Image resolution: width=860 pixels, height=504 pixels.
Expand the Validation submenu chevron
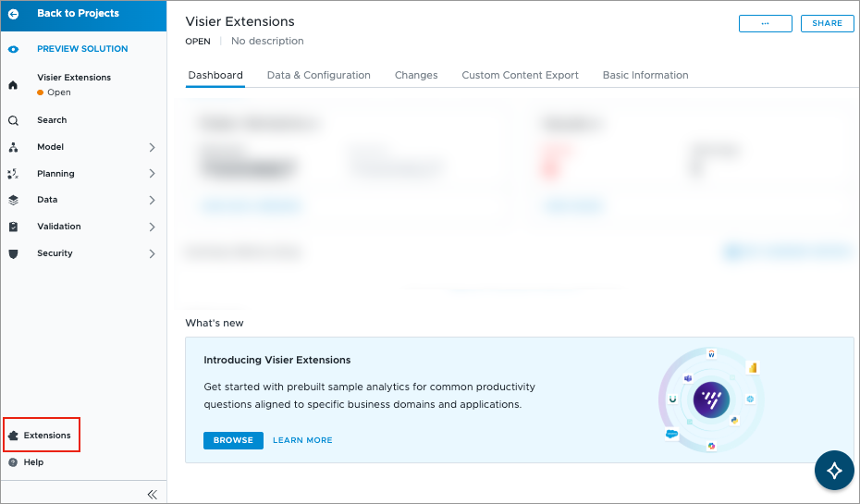tap(152, 227)
